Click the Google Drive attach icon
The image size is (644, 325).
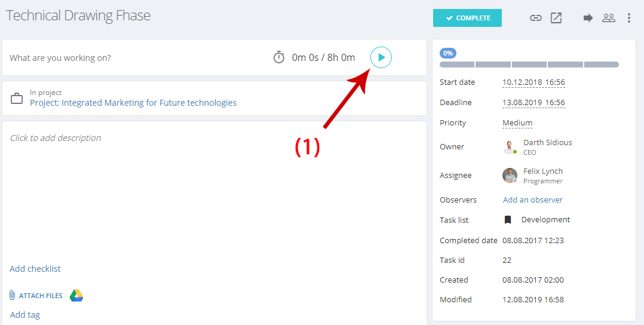[x=76, y=295]
